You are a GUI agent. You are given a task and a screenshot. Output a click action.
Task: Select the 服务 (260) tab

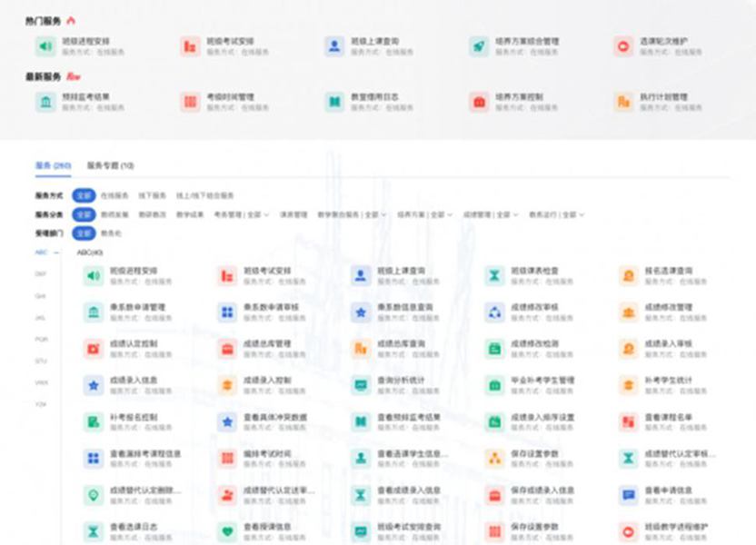coord(53,165)
